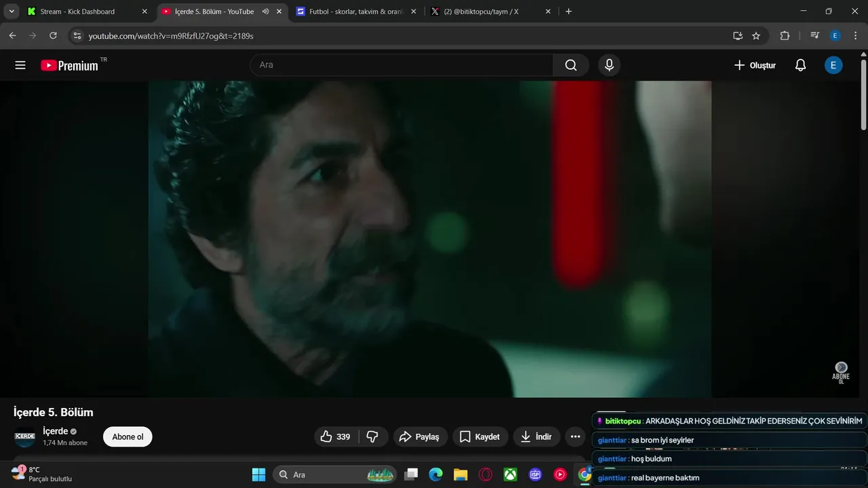This screenshot has height=488, width=868.
Task: Launch Opera browser from taskbar
Action: (x=486, y=474)
